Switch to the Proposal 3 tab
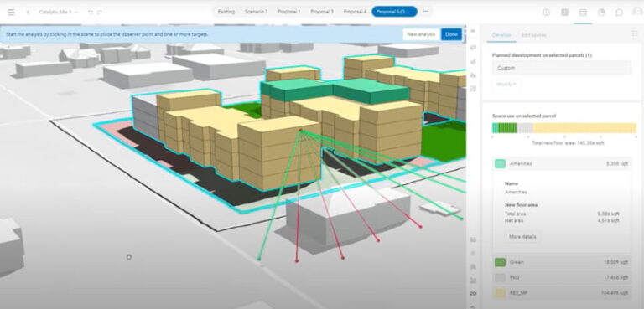644x309 pixels. click(x=322, y=12)
